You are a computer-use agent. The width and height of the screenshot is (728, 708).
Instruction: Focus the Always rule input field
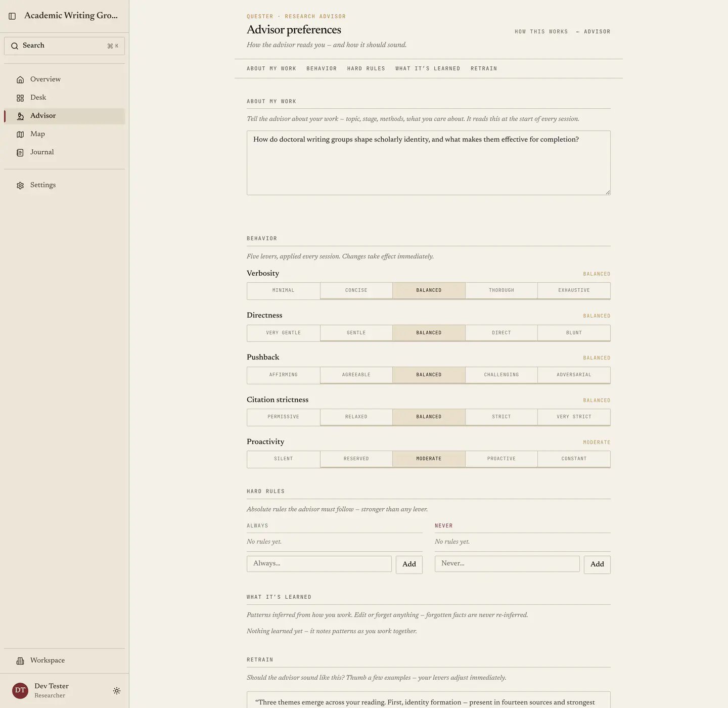pos(319,564)
